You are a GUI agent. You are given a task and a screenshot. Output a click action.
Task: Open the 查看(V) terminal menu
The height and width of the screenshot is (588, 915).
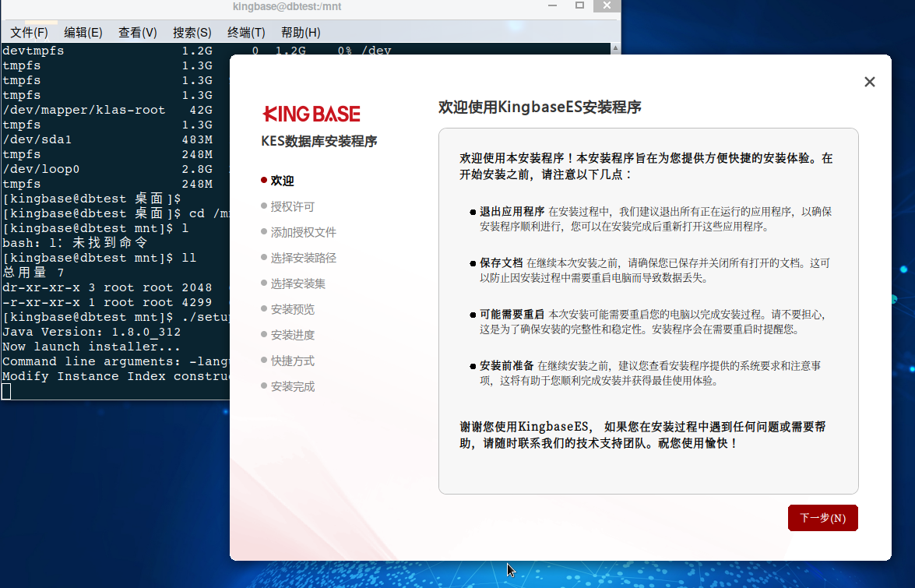(138, 33)
